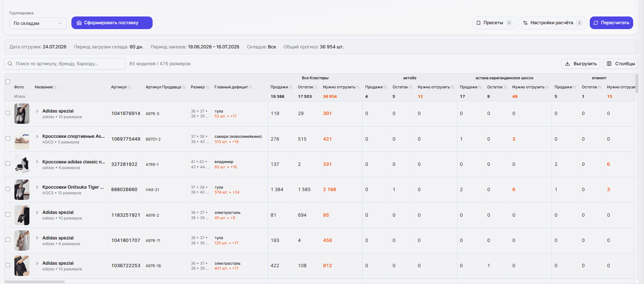Open Настройки расчёта settings
The height and width of the screenshot is (284, 644).
point(553,23)
